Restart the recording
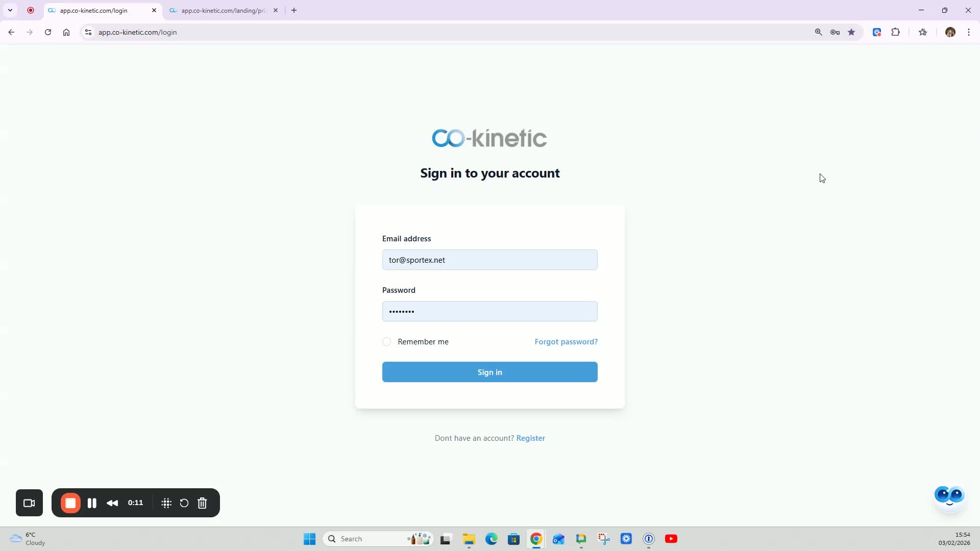980x551 pixels. (x=184, y=503)
